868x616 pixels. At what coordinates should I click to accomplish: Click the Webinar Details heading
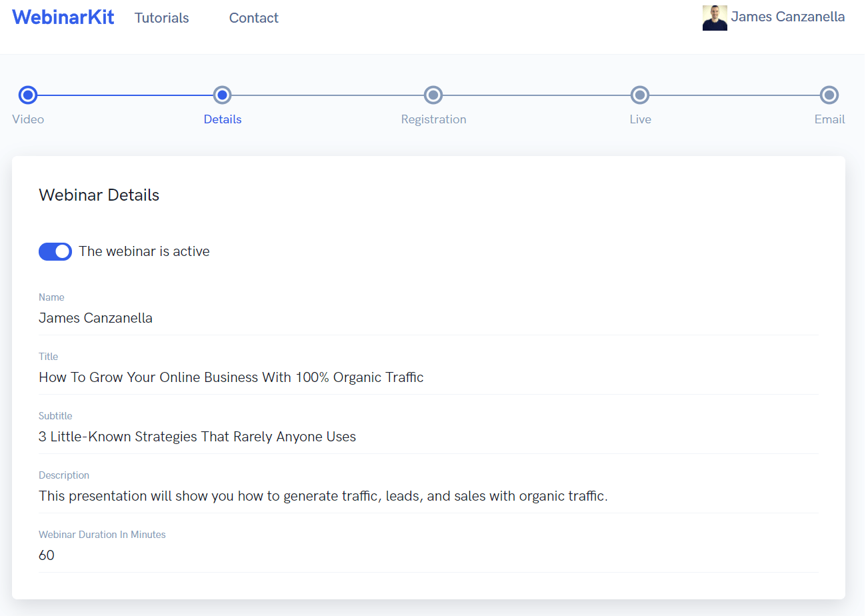coord(99,195)
